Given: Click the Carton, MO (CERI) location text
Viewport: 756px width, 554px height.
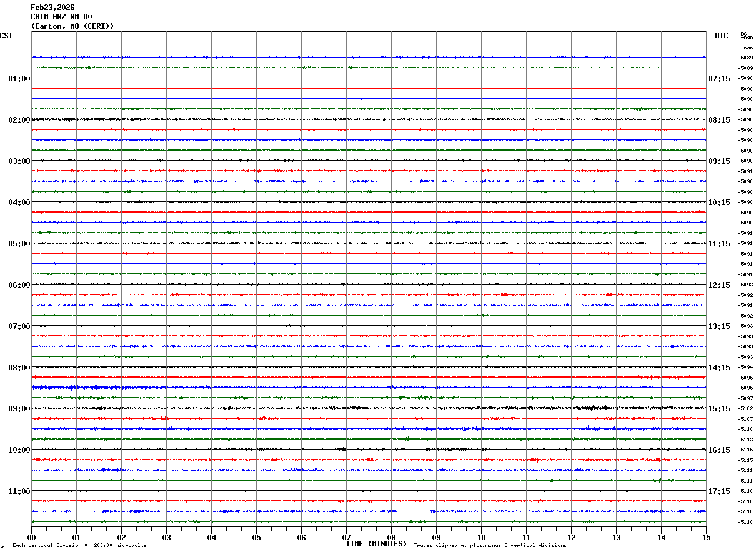Looking at the screenshot, I should [x=72, y=26].
